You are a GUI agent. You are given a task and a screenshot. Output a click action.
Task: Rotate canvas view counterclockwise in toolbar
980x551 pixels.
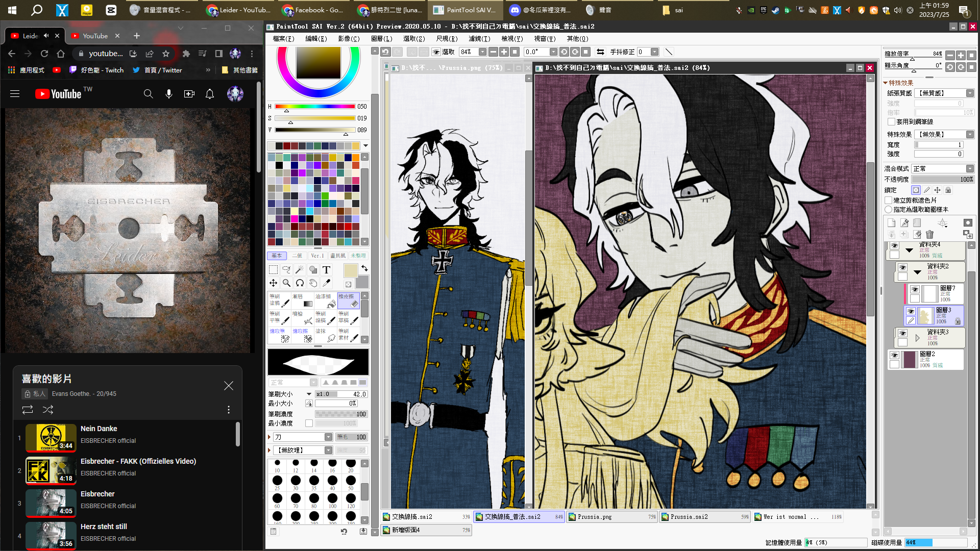[564, 52]
